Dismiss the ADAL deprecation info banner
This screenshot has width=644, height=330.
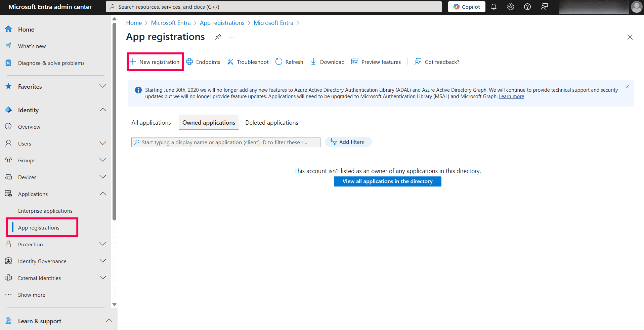pyautogui.click(x=627, y=87)
